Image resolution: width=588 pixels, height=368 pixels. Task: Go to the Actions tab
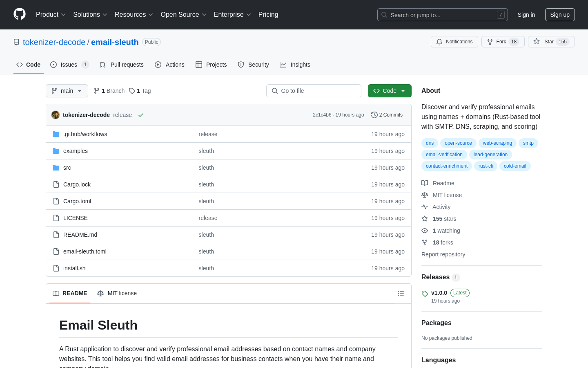170,65
